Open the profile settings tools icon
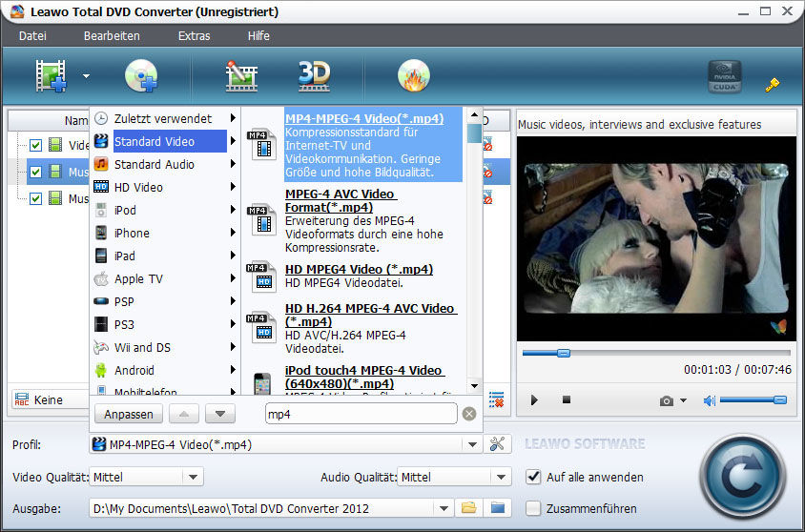 coord(497,444)
